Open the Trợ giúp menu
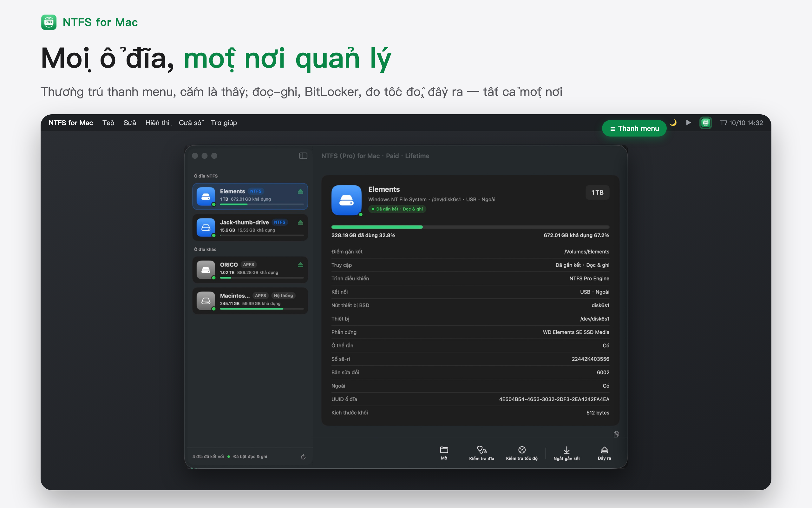Viewport: 812px width, 508px height. pyautogui.click(x=224, y=123)
